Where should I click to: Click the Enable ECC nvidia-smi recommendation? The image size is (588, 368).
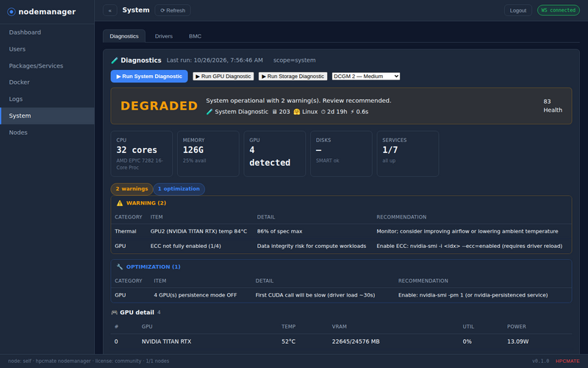pos(470,246)
